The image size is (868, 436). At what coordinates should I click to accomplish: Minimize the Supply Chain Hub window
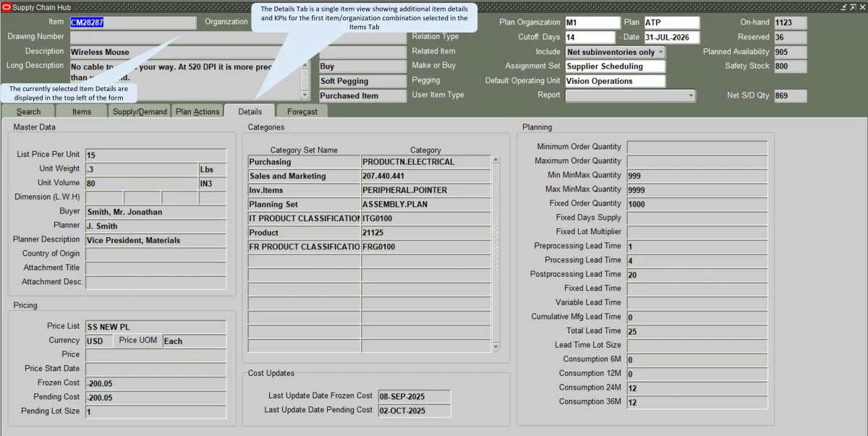(845, 7)
